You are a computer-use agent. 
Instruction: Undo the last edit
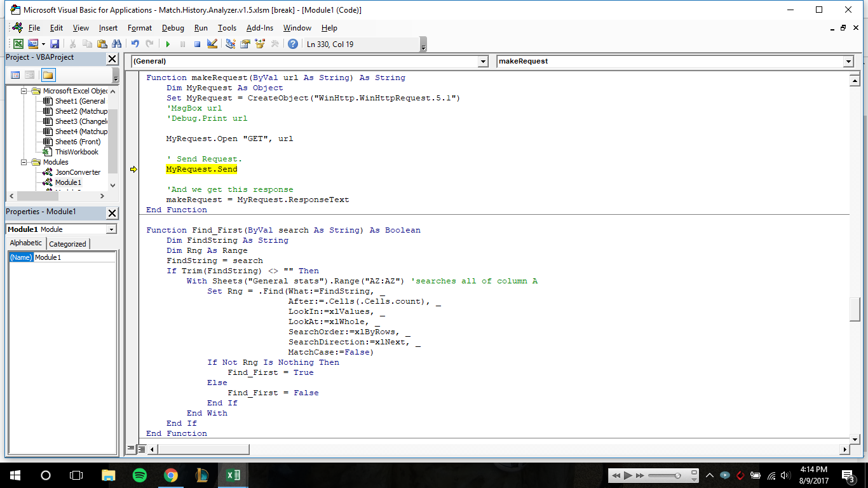[135, 44]
